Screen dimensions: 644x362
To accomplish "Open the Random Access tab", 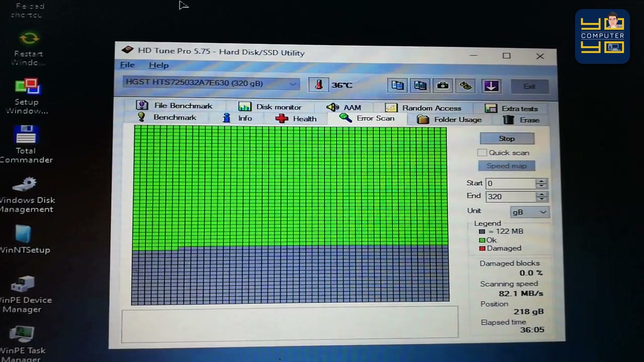I will click(x=423, y=108).
